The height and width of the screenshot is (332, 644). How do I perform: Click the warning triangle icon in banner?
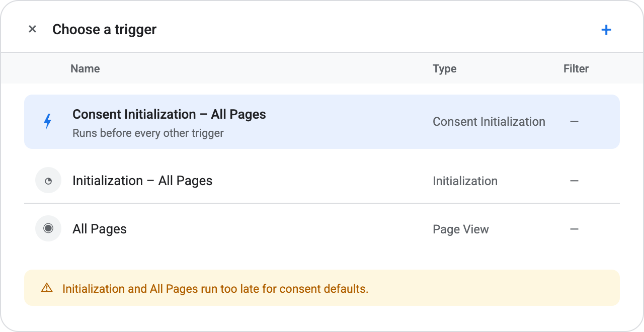click(x=47, y=288)
